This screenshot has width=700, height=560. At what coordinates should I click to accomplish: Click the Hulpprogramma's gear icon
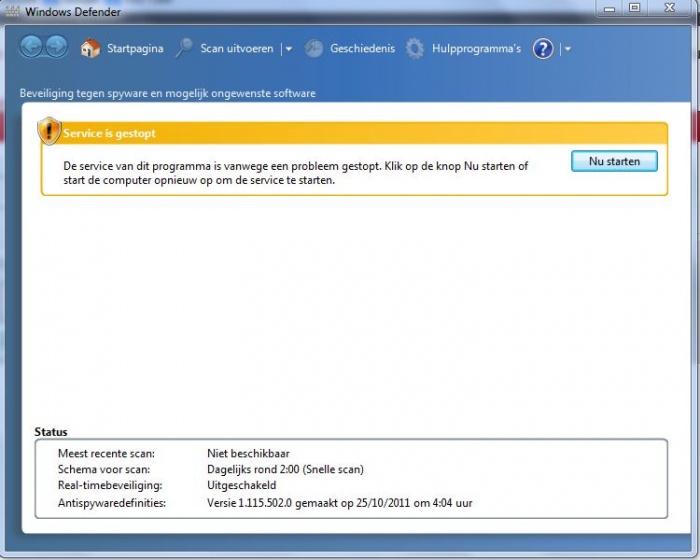pos(415,49)
